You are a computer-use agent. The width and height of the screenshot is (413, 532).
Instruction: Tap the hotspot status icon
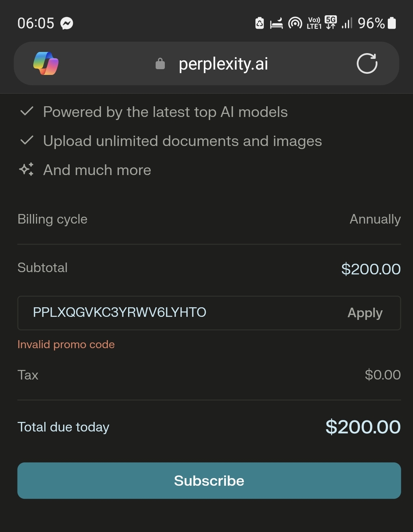click(x=295, y=23)
